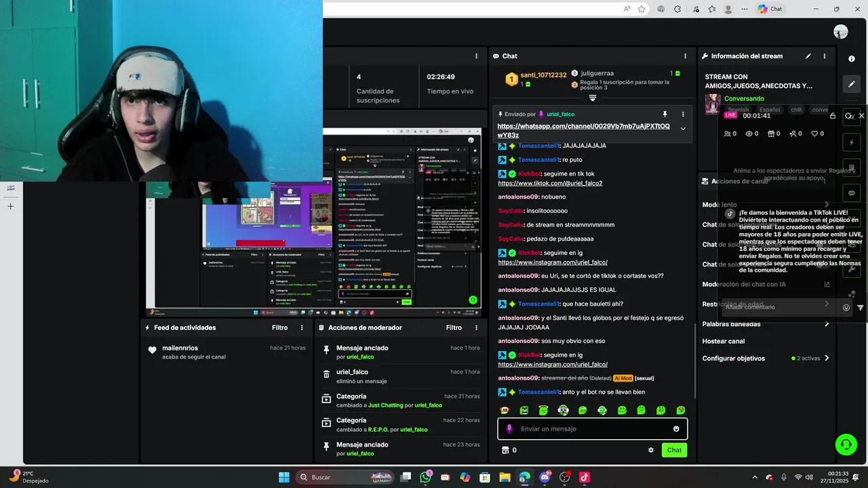Click santi_10712232 in the leaderboard
The width and height of the screenshot is (868, 488).
543,75
